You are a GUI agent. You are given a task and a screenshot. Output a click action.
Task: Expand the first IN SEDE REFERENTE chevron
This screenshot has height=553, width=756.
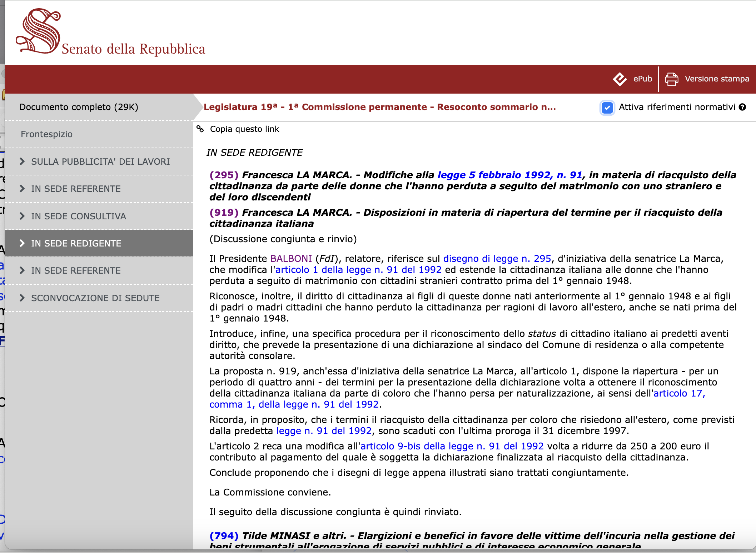point(22,189)
